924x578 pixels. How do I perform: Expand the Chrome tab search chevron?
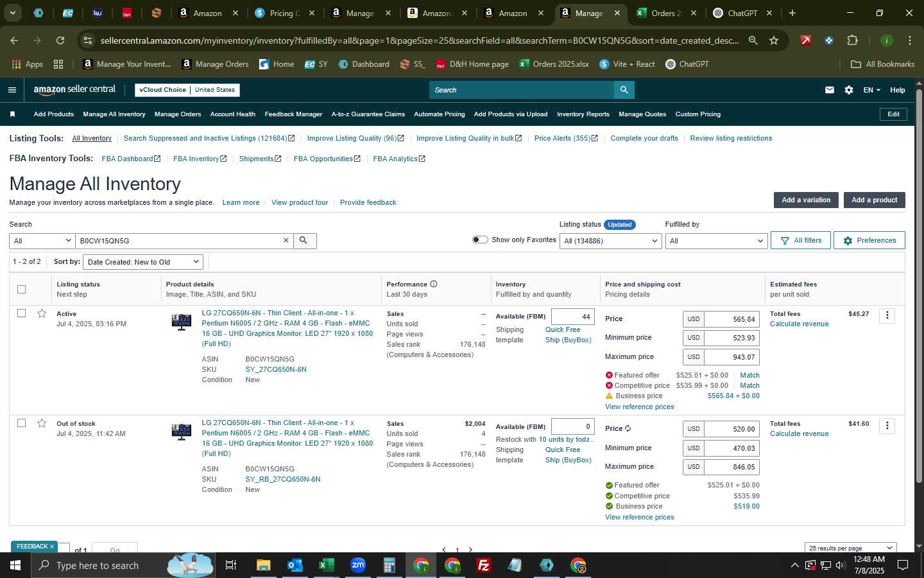click(x=12, y=13)
